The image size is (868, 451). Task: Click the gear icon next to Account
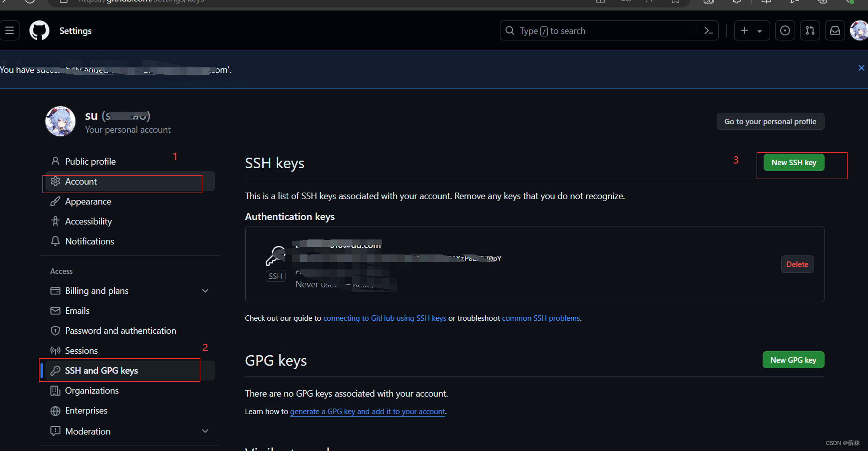55,181
